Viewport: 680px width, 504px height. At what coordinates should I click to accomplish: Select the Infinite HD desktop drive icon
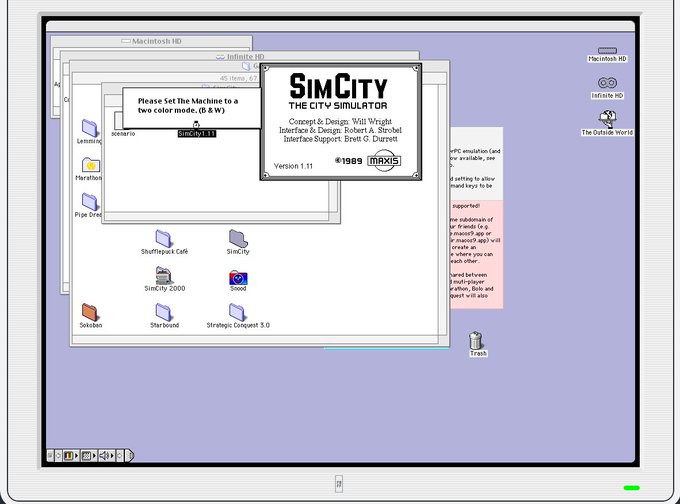(607, 83)
